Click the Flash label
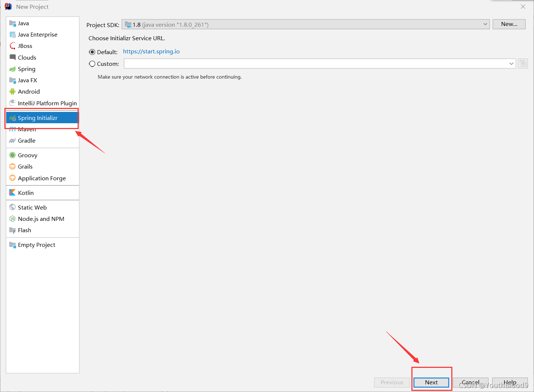 pyautogui.click(x=25, y=230)
